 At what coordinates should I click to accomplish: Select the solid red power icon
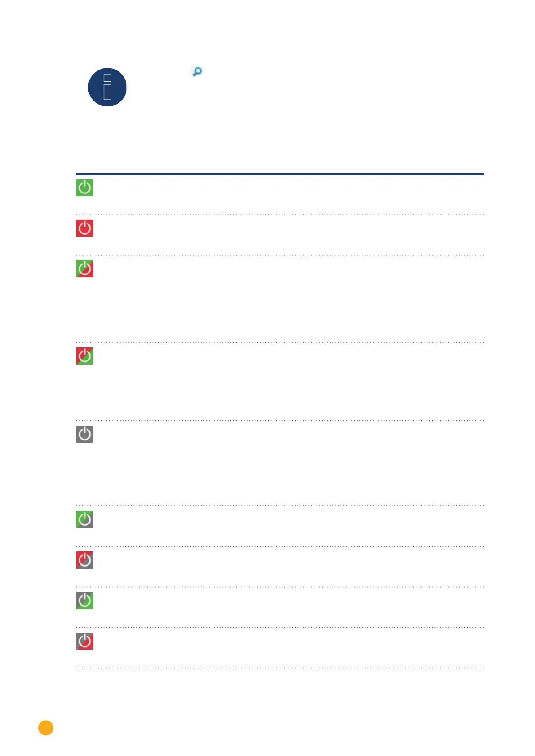(85, 228)
